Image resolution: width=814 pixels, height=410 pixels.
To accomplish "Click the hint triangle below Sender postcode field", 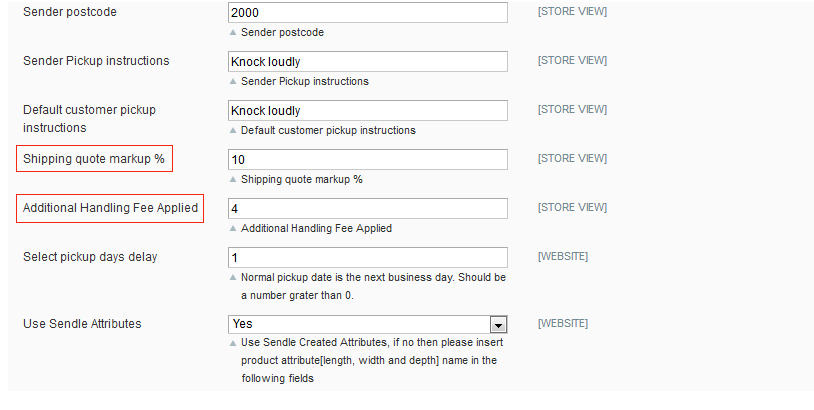I will coord(234,32).
